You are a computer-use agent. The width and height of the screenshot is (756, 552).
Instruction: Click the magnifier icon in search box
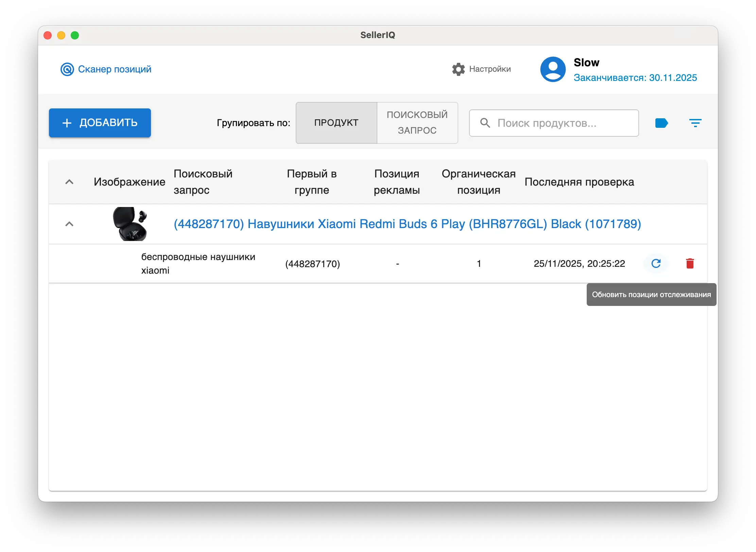[485, 123]
